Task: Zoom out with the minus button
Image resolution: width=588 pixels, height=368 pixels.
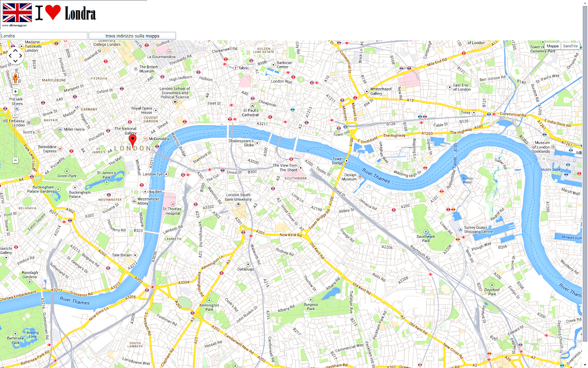Action: [15, 160]
